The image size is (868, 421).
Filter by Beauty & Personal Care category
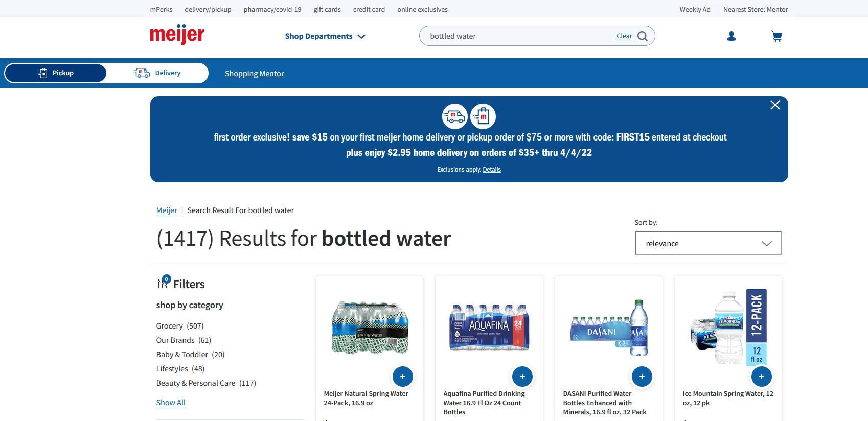(206, 383)
